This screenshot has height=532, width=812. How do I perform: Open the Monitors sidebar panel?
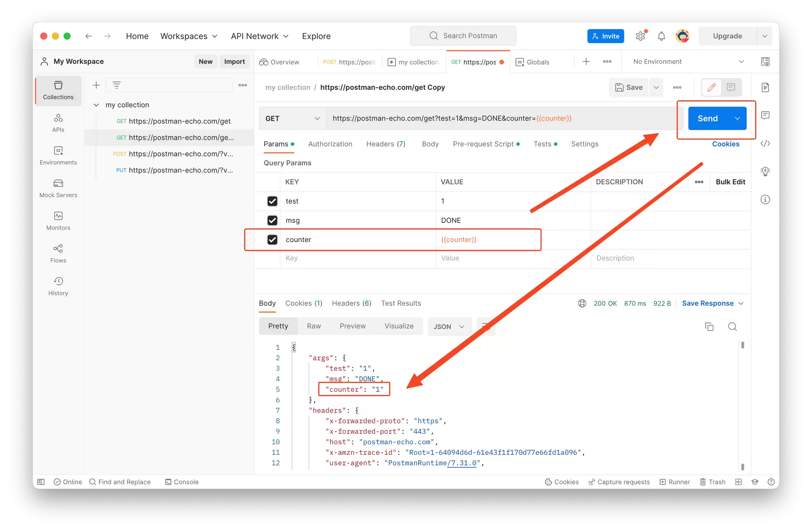click(58, 221)
